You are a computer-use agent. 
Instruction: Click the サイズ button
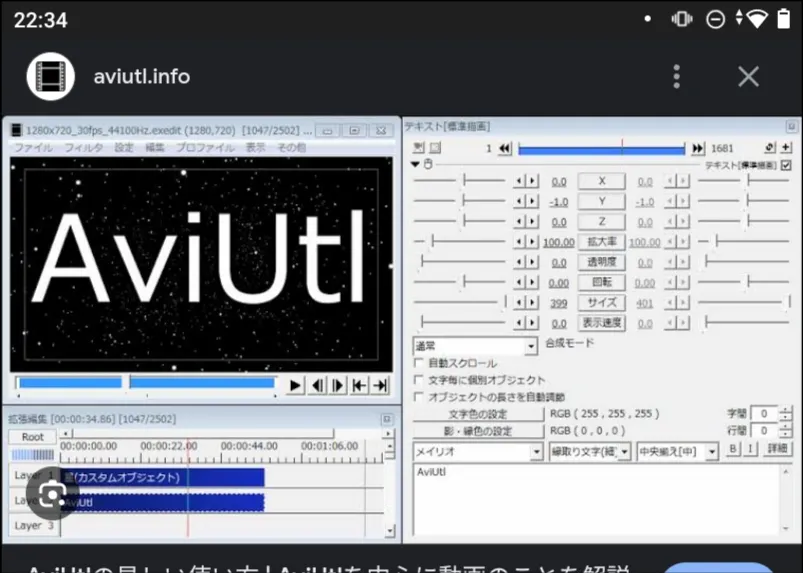click(602, 303)
